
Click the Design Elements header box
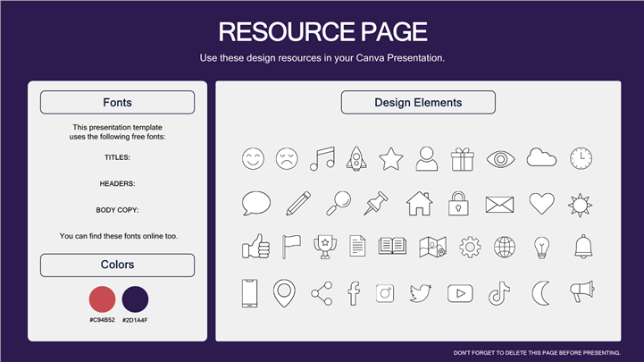[418, 103]
